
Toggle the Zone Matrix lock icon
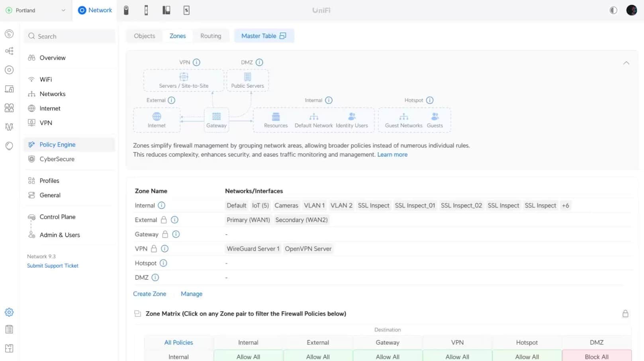point(625,314)
